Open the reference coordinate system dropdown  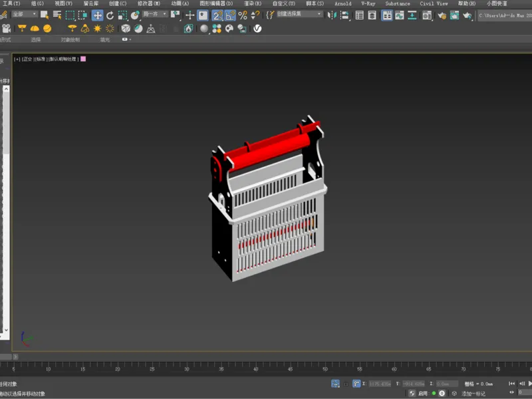tap(155, 14)
